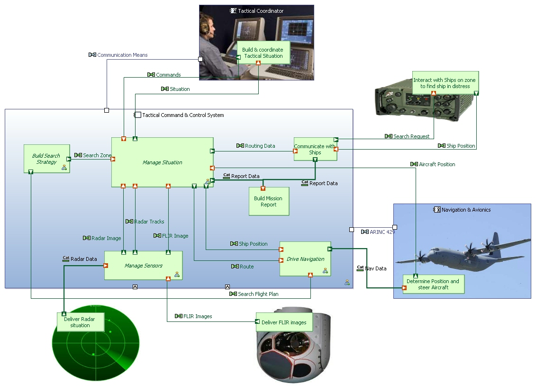Click the Search Zone exchange icon
Image resolution: width=536 pixels, height=392 pixels.
click(78, 155)
